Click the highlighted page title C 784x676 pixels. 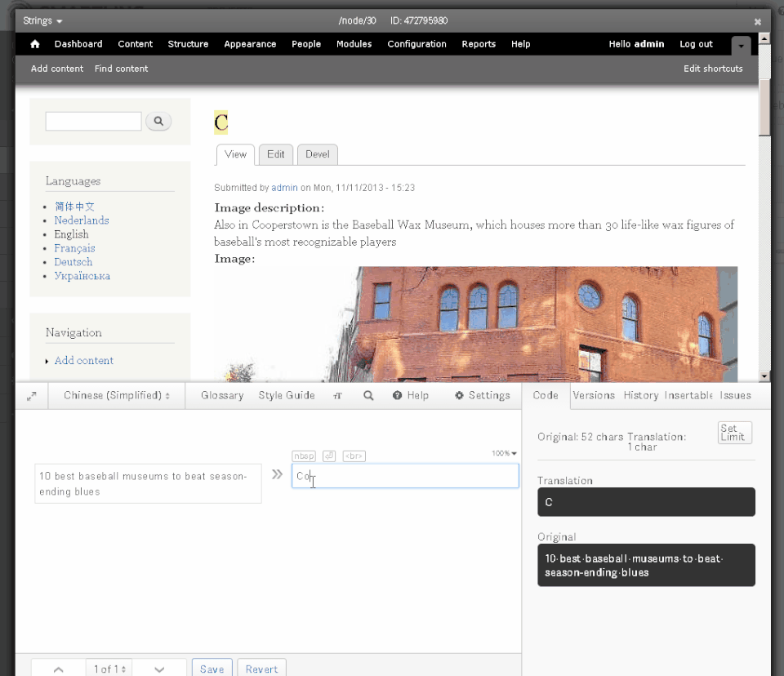point(221,122)
